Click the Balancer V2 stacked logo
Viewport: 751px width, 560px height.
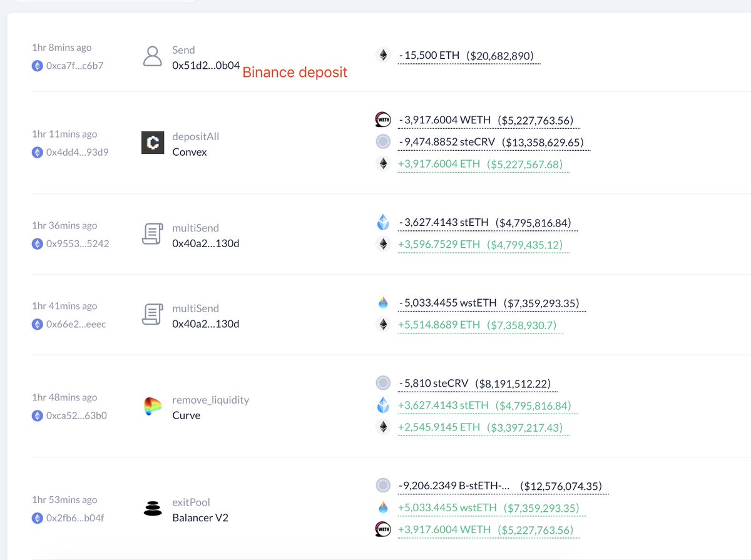coord(153,510)
